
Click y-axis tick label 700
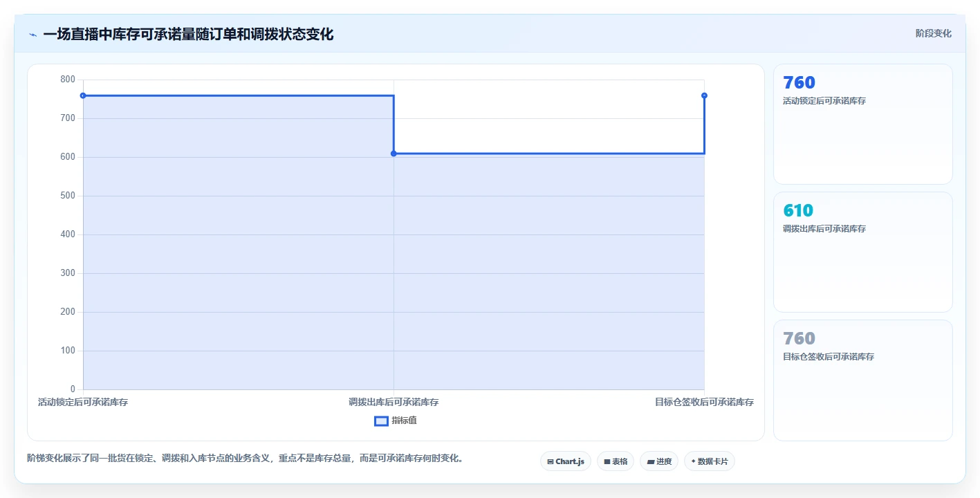coord(68,118)
